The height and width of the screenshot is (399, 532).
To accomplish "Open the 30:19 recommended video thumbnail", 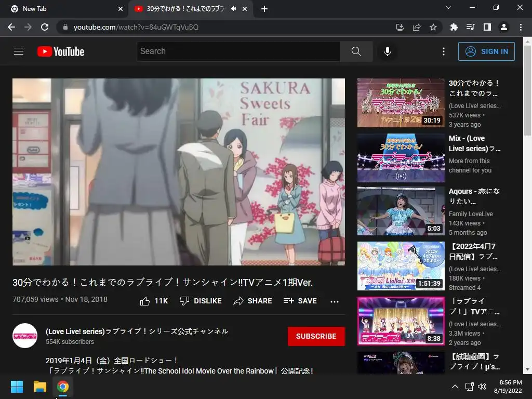I will pos(401,103).
